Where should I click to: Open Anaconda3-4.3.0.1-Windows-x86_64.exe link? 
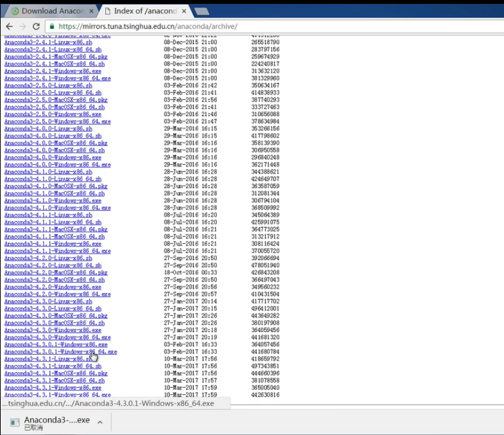click(x=60, y=352)
